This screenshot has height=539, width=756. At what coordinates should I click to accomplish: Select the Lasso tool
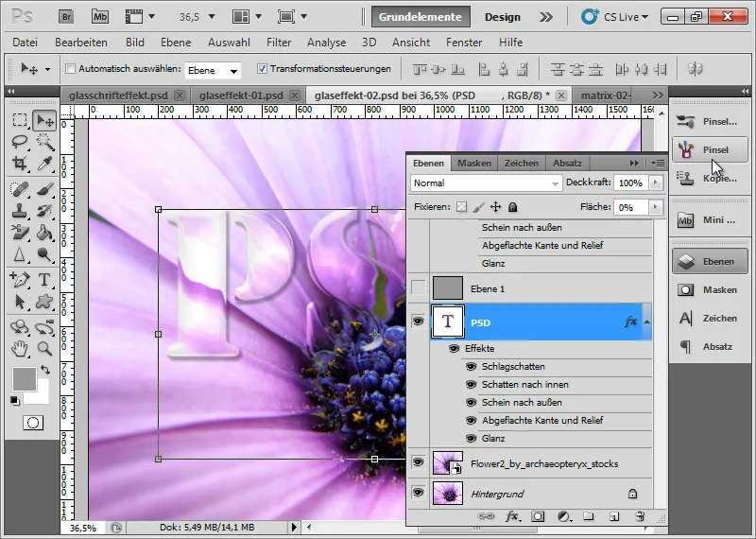(x=20, y=142)
